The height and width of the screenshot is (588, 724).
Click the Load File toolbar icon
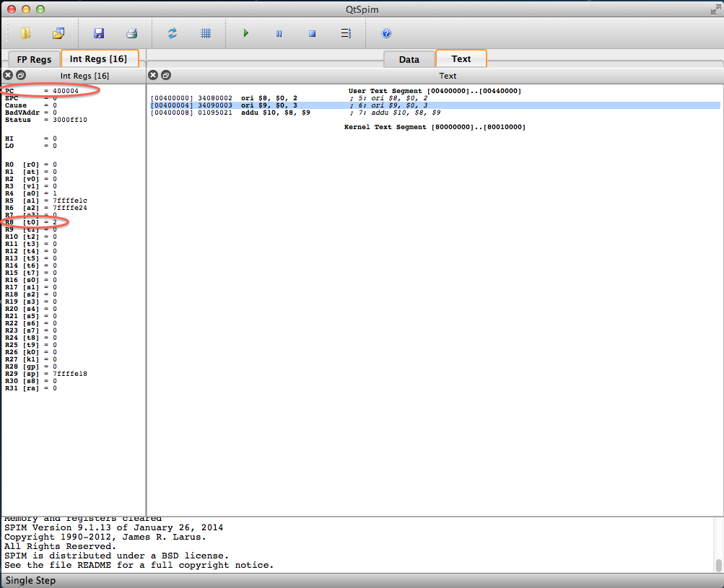26,33
